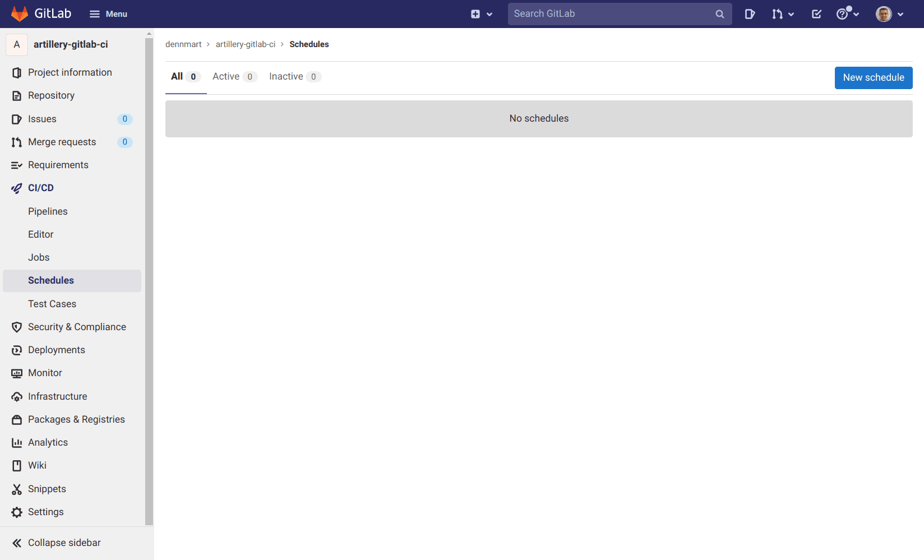924x560 pixels.
Task: Open the help menu chevron
Action: point(856,13)
